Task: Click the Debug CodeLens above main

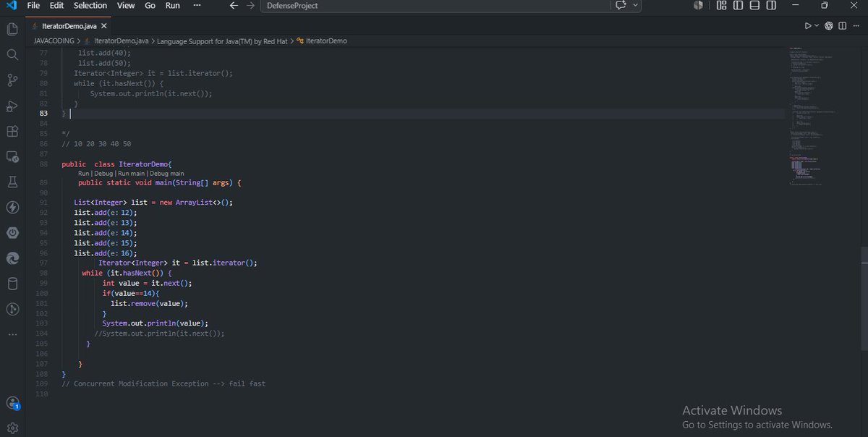Action: pos(104,174)
